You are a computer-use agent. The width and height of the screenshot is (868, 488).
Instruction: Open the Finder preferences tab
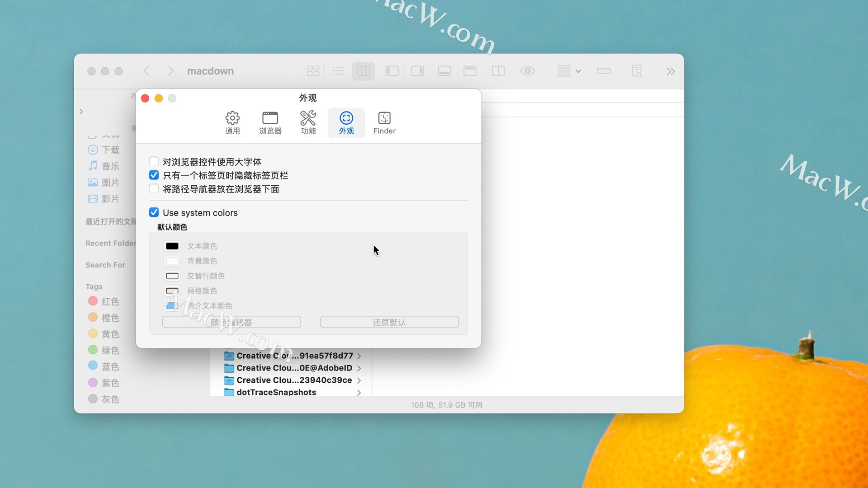point(384,123)
